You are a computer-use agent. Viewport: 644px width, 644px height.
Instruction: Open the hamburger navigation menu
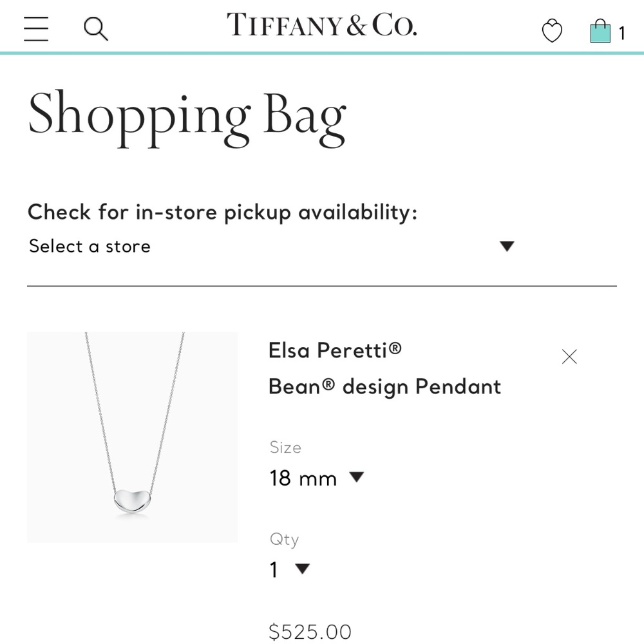(x=36, y=28)
